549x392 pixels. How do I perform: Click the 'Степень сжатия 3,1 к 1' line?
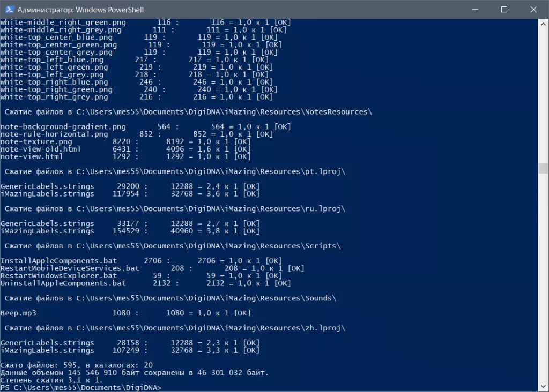tap(51, 380)
